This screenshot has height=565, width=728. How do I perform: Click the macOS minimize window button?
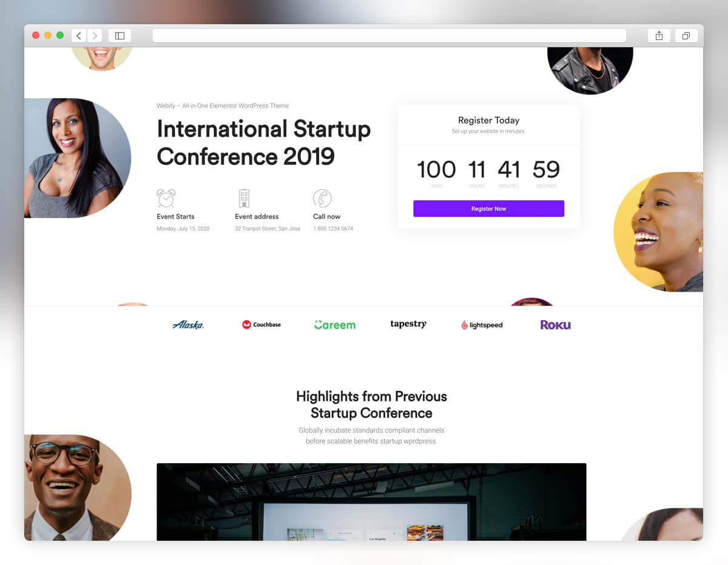pos(48,35)
